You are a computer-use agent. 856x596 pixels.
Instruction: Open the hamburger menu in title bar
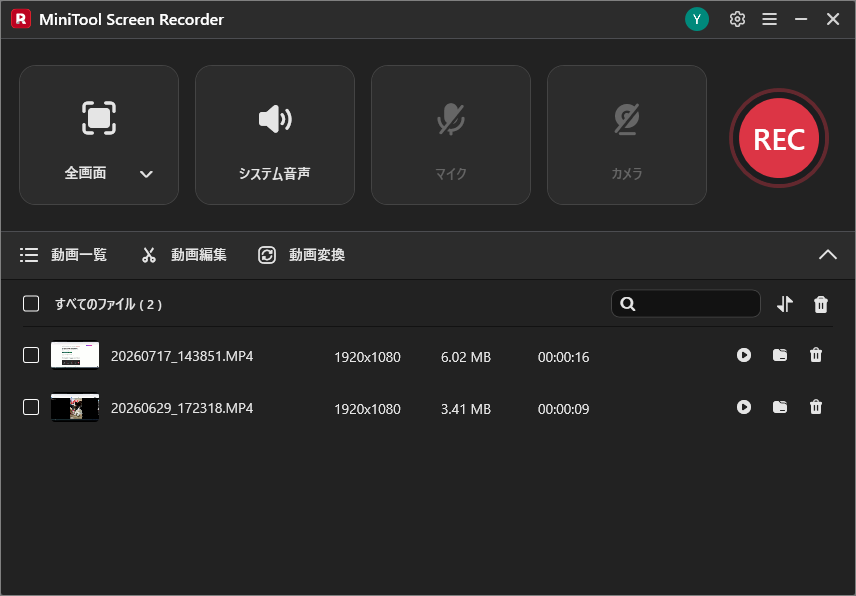coord(769,19)
